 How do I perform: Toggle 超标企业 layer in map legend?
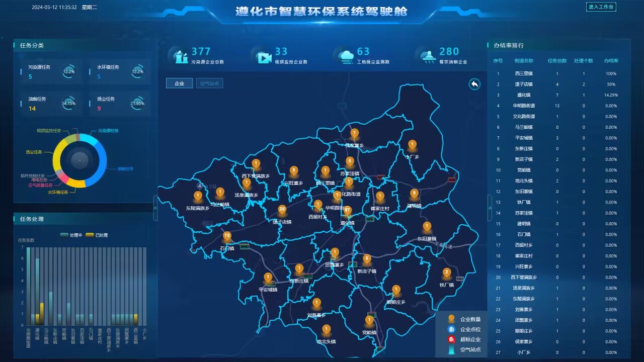pos(451,339)
